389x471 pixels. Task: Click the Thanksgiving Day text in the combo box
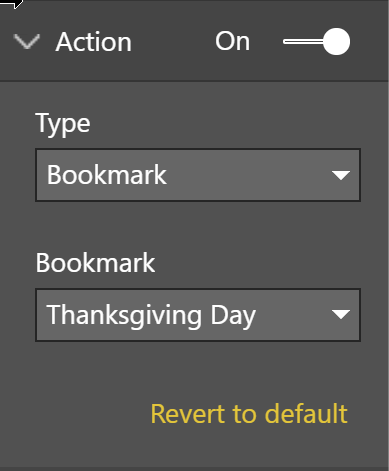151,315
